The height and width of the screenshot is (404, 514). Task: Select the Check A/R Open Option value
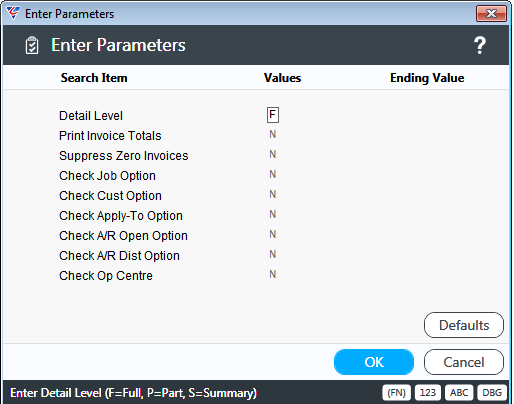[273, 235]
